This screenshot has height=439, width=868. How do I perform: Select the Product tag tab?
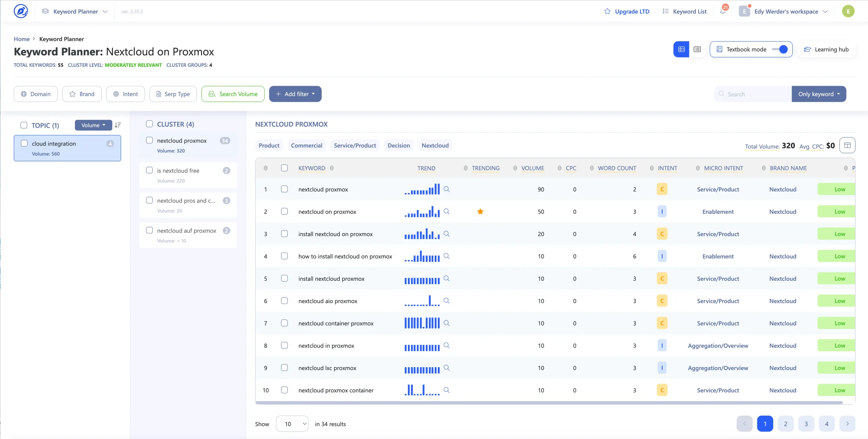[269, 145]
